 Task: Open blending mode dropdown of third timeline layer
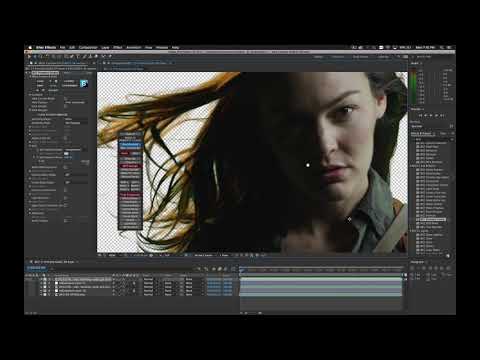point(151,287)
